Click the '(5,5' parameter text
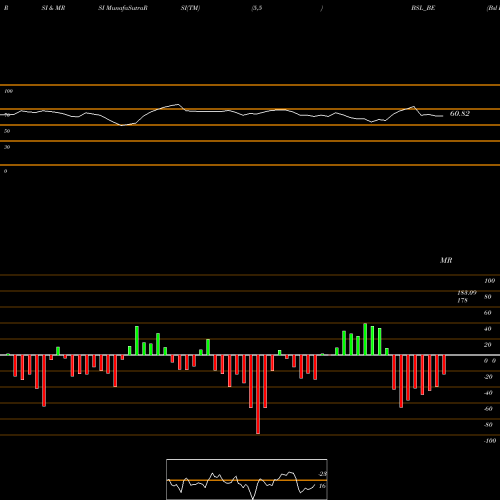500x500 pixels. 257,8
